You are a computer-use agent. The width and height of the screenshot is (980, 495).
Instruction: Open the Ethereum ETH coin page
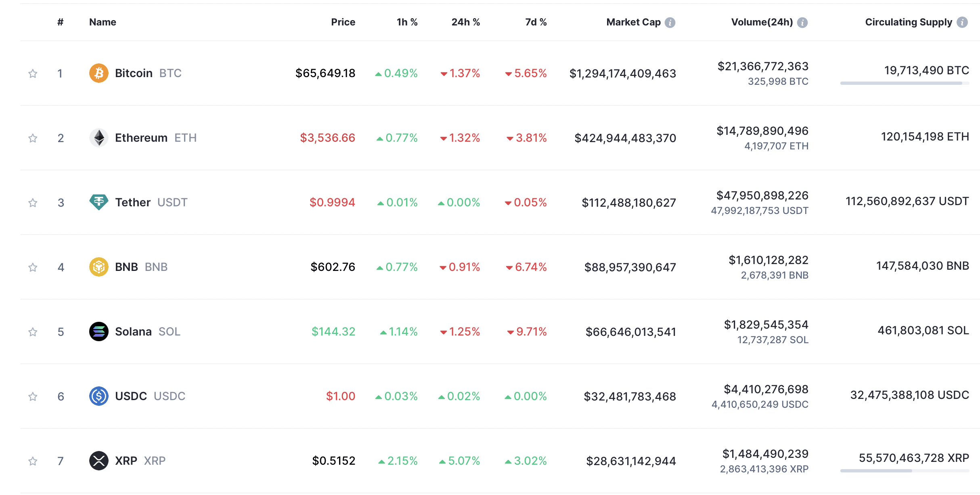click(x=156, y=138)
